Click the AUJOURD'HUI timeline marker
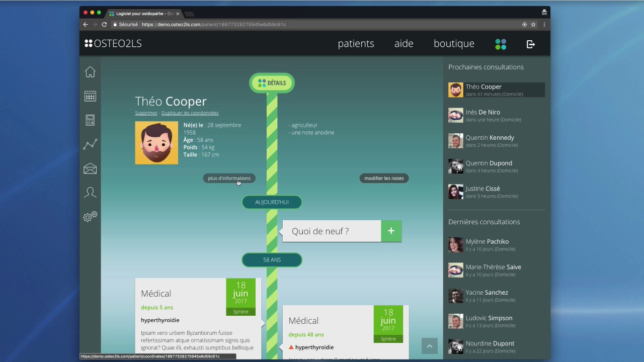Screen dimensions: 644x362 tap(272, 202)
